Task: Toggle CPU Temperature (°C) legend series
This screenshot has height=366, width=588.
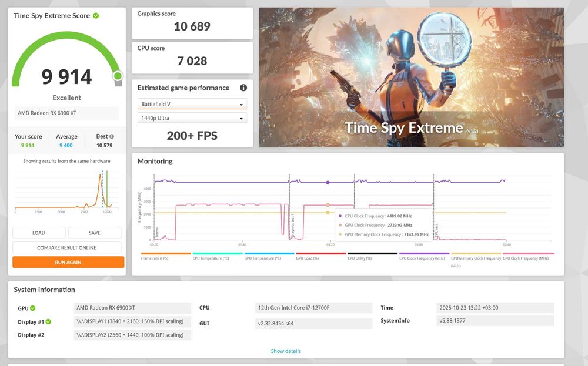Action: click(x=218, y=256)
